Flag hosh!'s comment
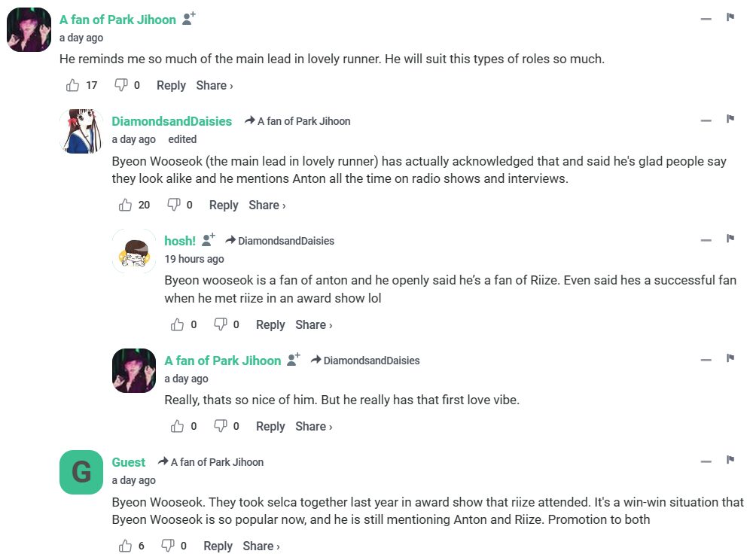Screen dimensions: 753x560 pos(730,239)
